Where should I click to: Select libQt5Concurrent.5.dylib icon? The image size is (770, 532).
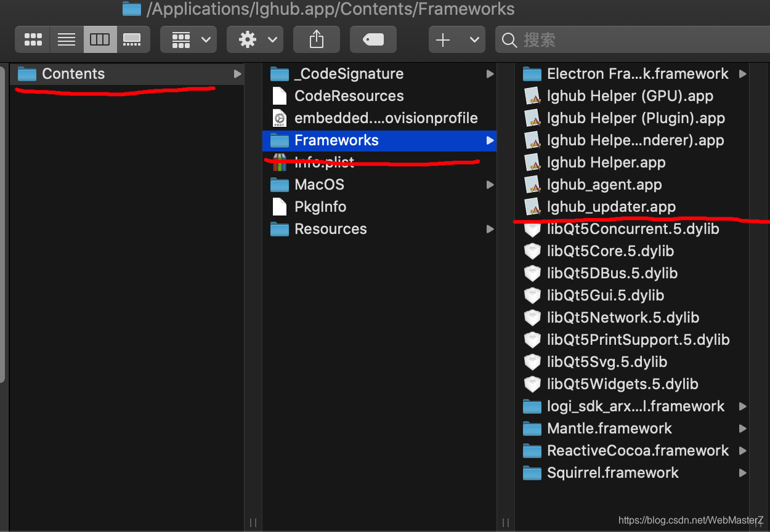532,229
